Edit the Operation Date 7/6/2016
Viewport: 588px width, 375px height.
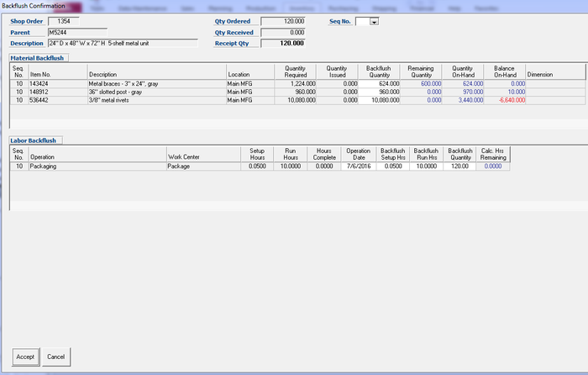pos(359,166)
